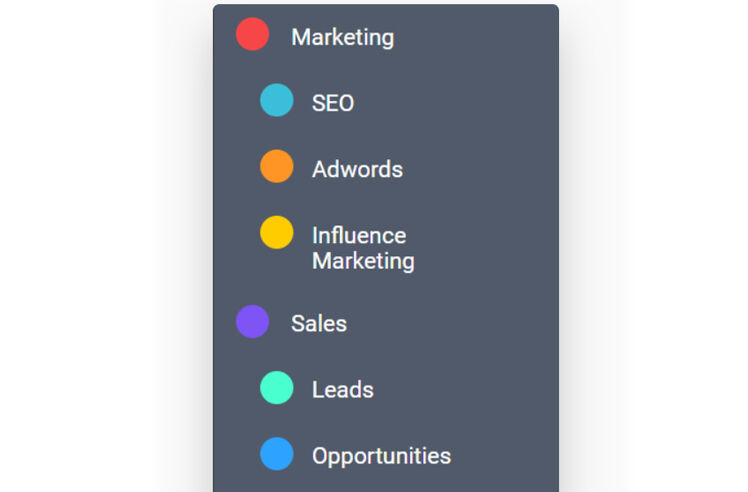The width and height of the screenshot is (748, 492).
Task: Select the Influence Marketing entry text
Action: coord(363,248)
